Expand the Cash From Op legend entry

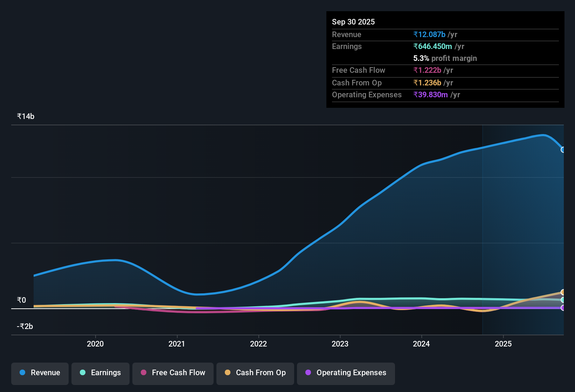[x=255, y=373]
